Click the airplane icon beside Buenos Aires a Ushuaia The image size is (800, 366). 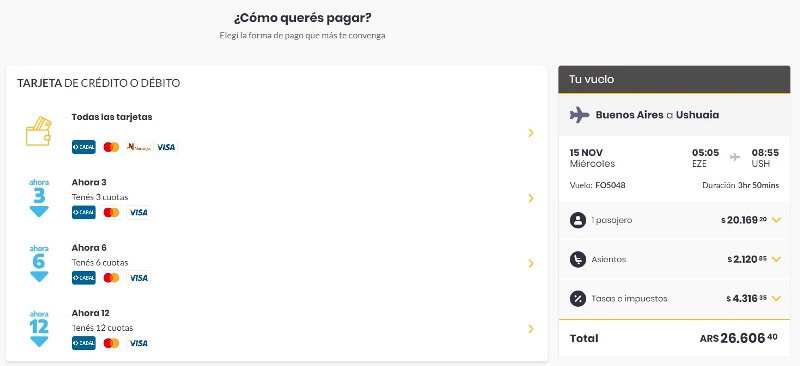click(579, 115)
